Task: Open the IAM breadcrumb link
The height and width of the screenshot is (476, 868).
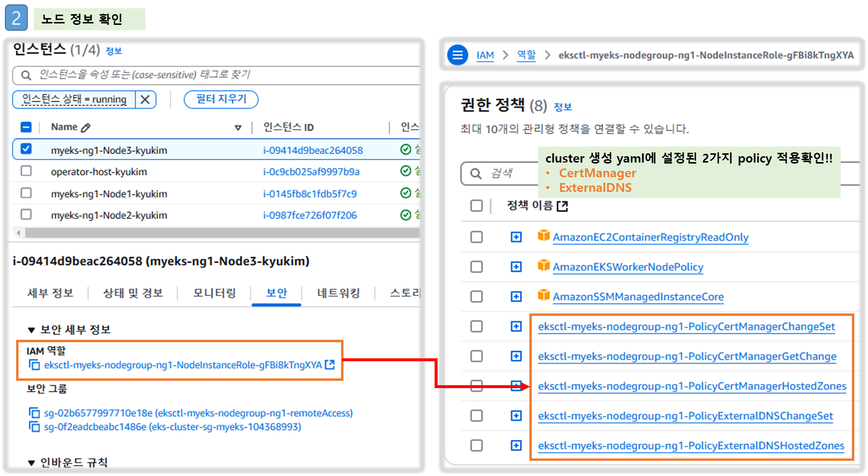Action: click(485, 55)
